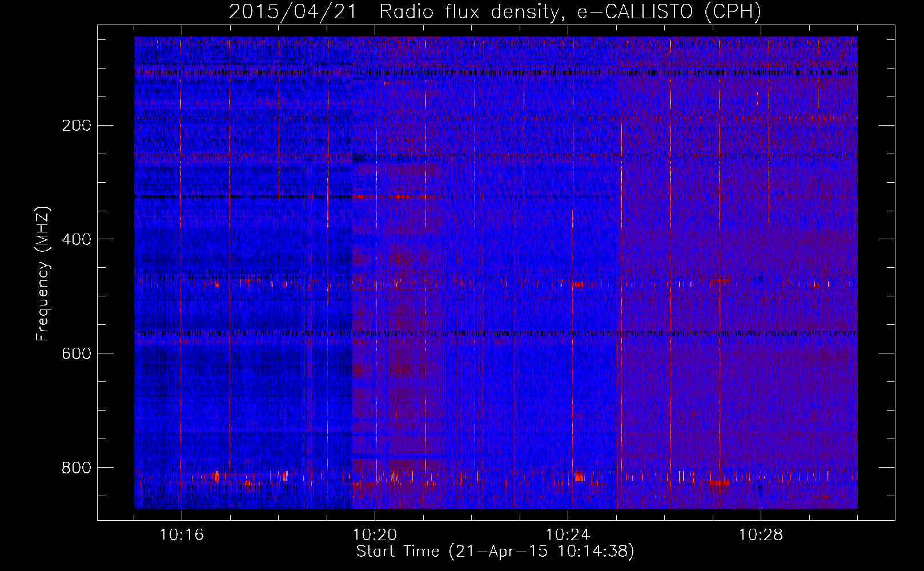Click the '10:16' time tick label

point(182,534)
